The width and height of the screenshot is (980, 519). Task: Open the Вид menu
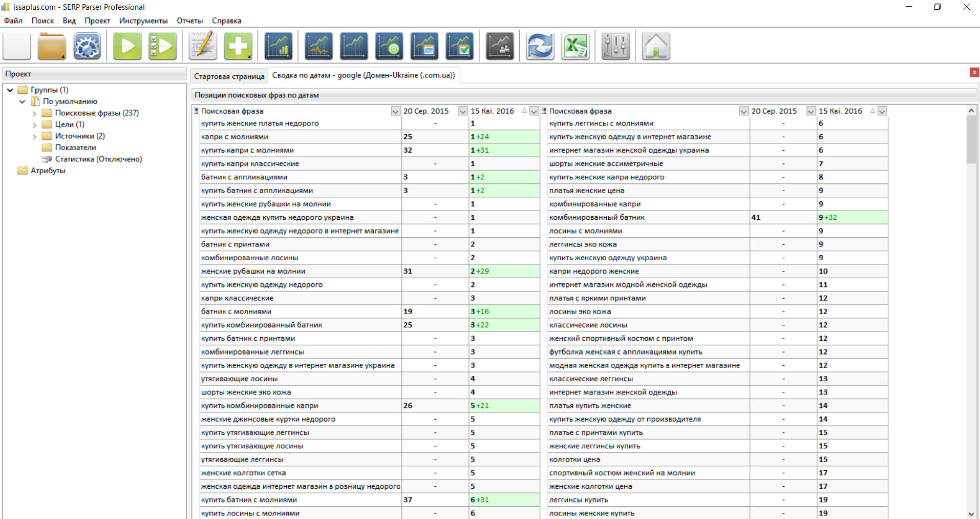click(69, 20)
